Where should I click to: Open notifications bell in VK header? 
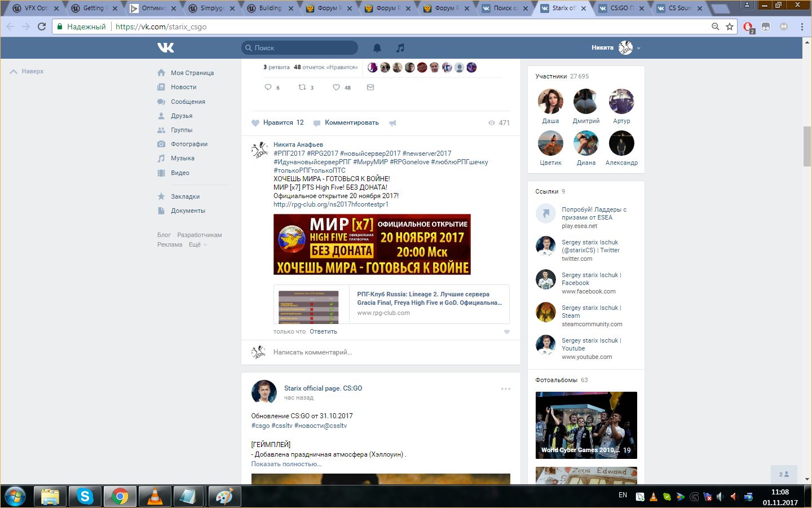coord(377,48)
